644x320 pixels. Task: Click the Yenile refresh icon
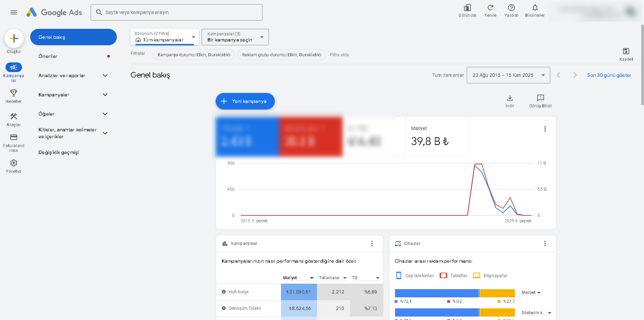[x=490, y=8]
